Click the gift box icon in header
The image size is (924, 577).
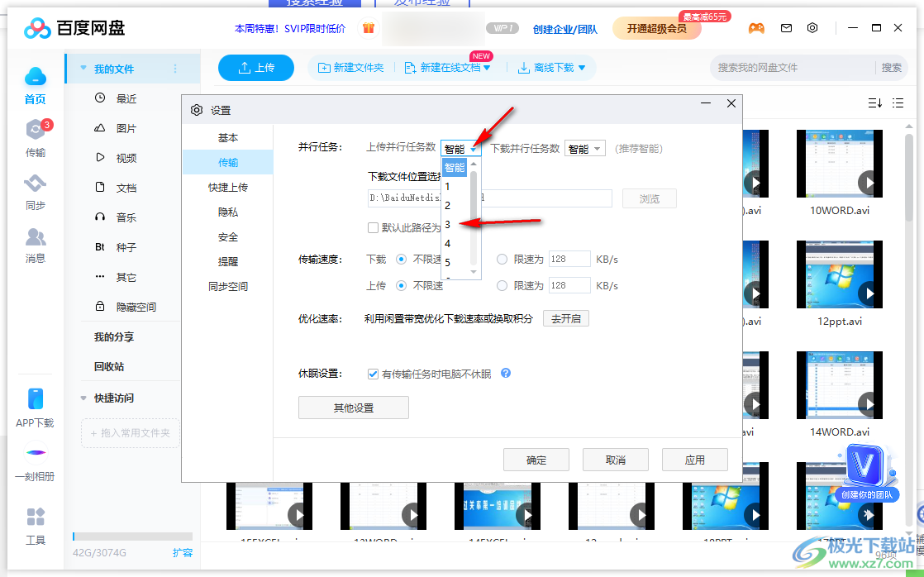point(369,28)
